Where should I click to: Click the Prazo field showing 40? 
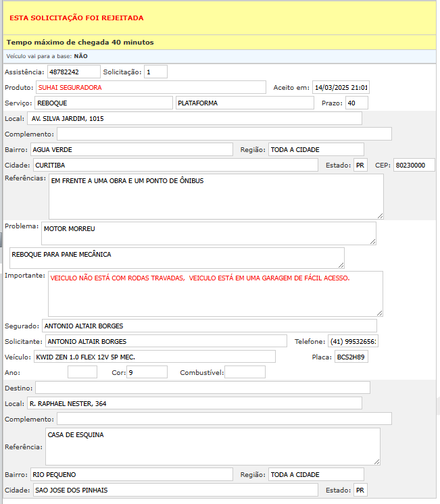click(x=356, y=103)
